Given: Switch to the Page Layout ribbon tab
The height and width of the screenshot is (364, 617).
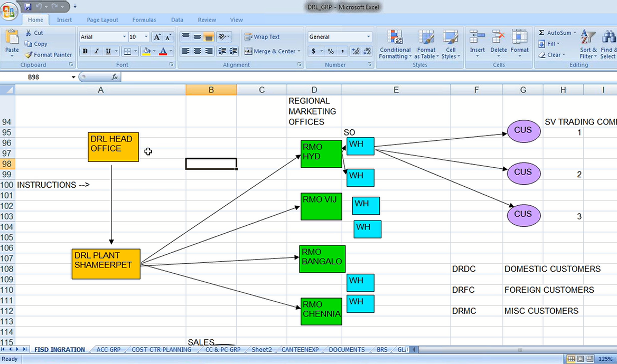Looking at the screenshot, I should point(102,20).
